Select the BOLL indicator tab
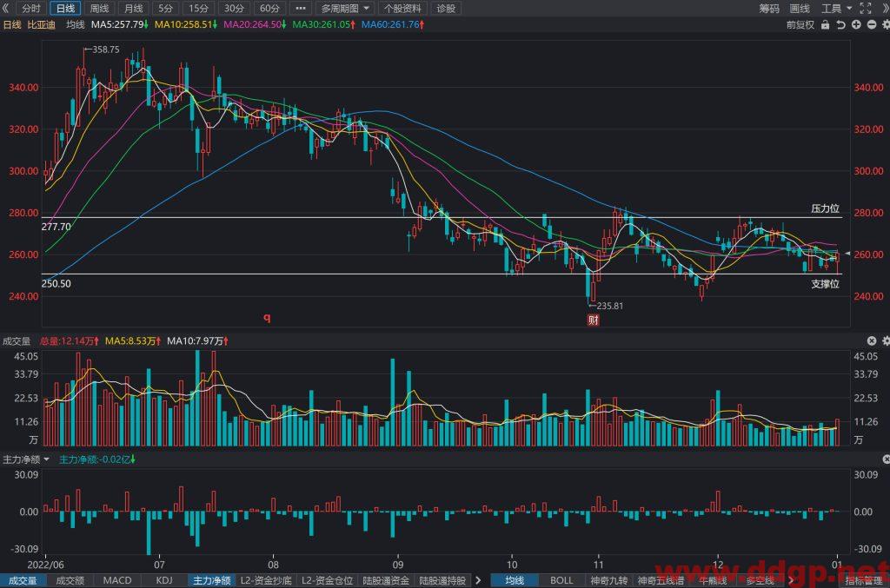 (561, 581)
